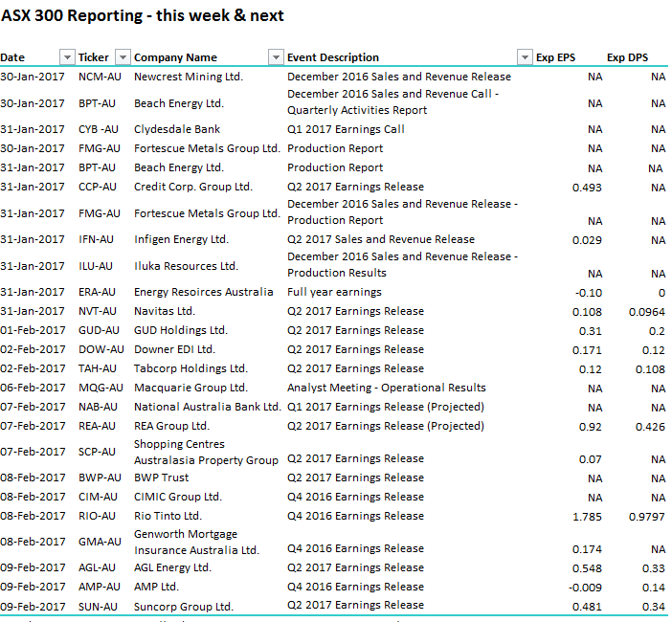Select the Analyst Meeting - Operational Results cell
This screenshot has width=672, height=622.
[x=387, y=388]
